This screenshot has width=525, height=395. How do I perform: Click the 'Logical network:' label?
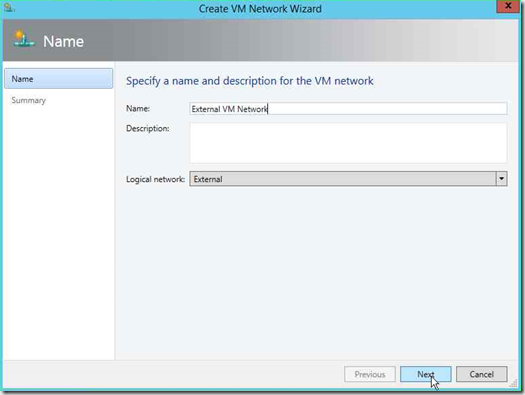point(155,179)
